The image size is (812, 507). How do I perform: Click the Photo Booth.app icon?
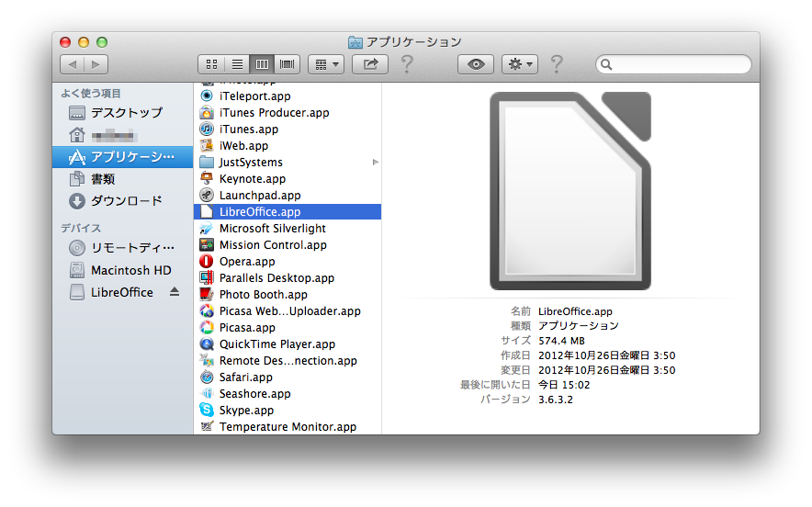click(x=207, y=294)
